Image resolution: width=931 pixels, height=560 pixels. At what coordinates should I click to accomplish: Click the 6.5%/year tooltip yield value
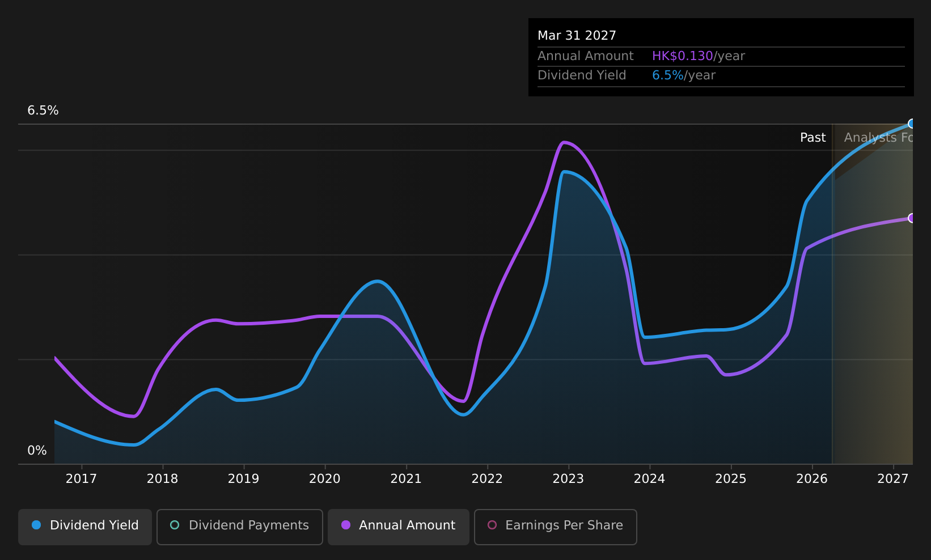(x=684, y=75)
